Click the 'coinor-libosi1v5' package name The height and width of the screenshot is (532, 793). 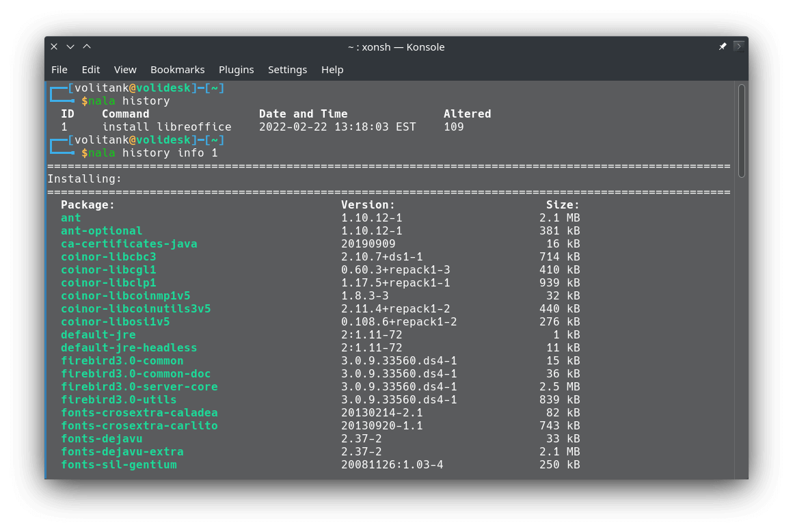[x=116, y=322]
